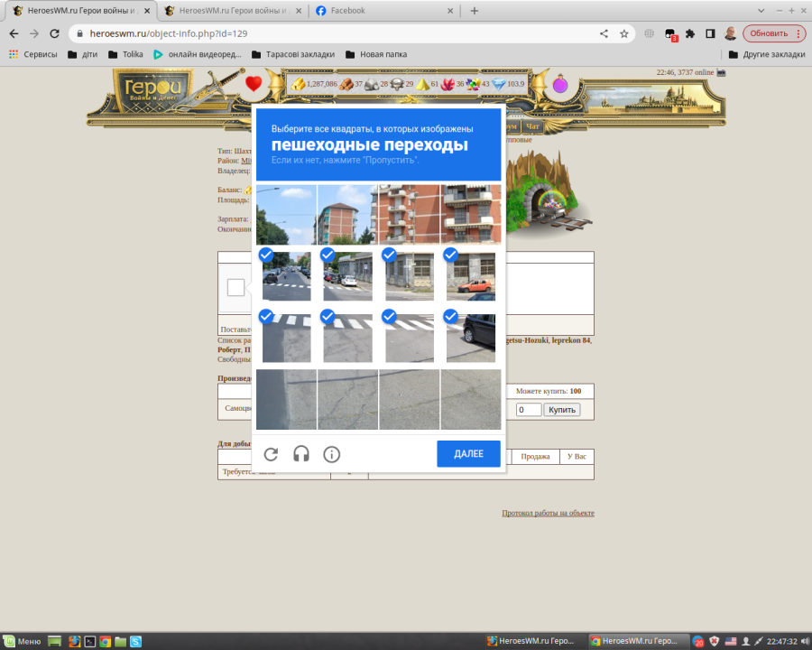
Task: Click the share icon in address bar
Action: [x=604, y=33]
